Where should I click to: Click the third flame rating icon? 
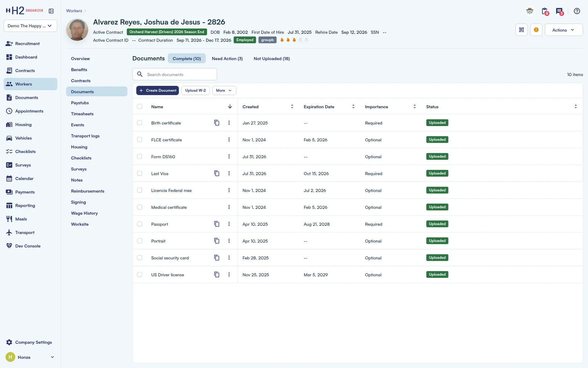pos(294,40)
